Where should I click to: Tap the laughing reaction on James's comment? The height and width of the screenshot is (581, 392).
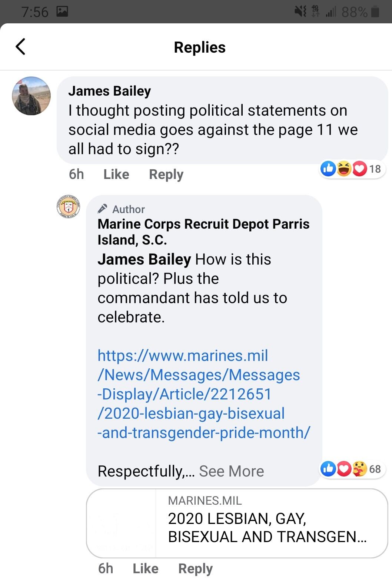[344, 169]
